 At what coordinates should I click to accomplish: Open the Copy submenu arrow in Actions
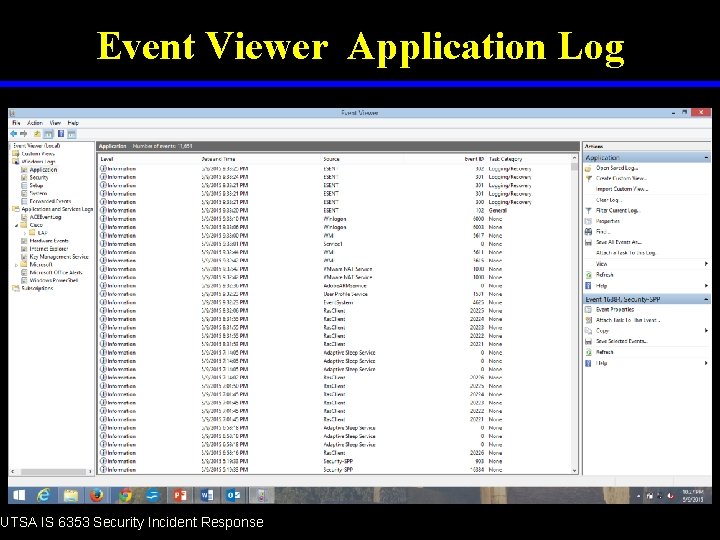click(706, 331)
